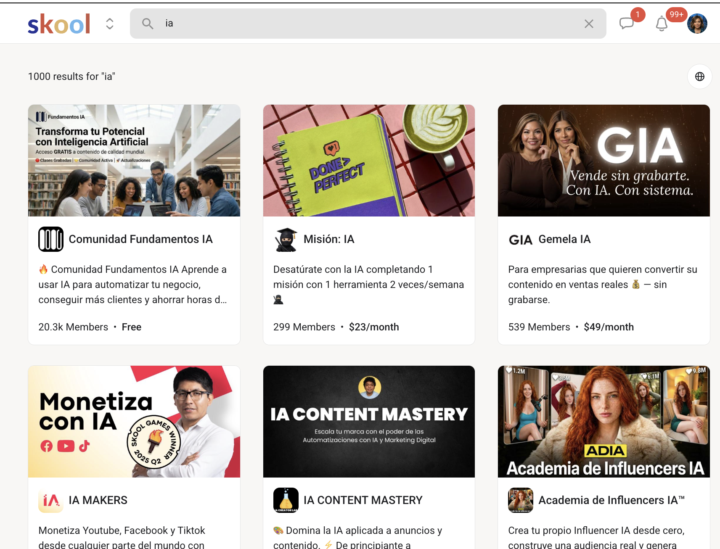Click description "Domina la IA aplicada a anuncios"
This screenshot has width=720, height=549.
(358, 538)
